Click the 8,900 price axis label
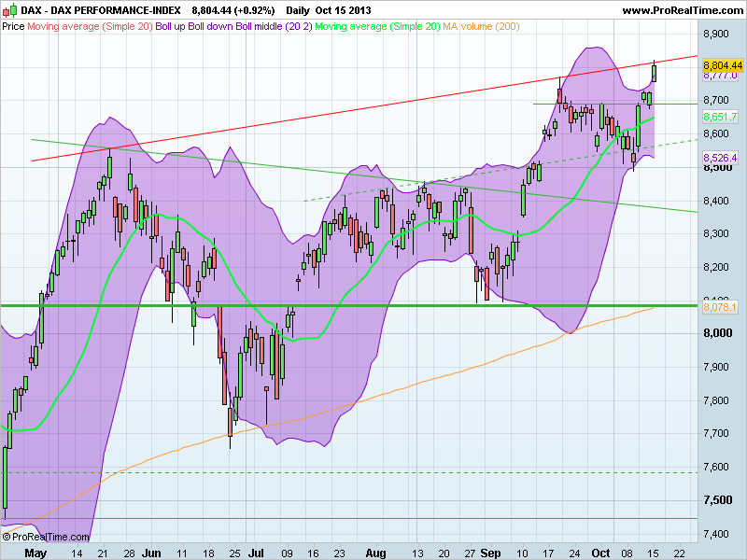Screen dimensions: 747x560 click(x=716, y=34)
